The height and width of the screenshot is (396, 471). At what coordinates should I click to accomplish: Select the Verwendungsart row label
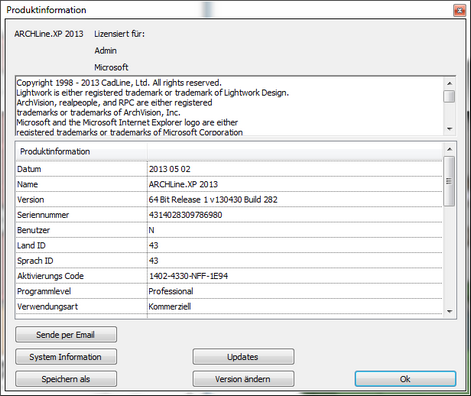click(x=47, y=307)
